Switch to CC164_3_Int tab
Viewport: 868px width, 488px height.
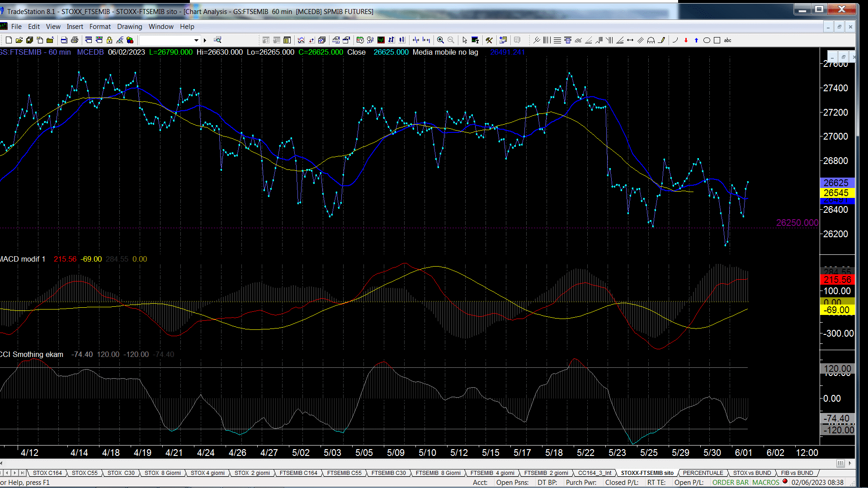tap(594, 473)
